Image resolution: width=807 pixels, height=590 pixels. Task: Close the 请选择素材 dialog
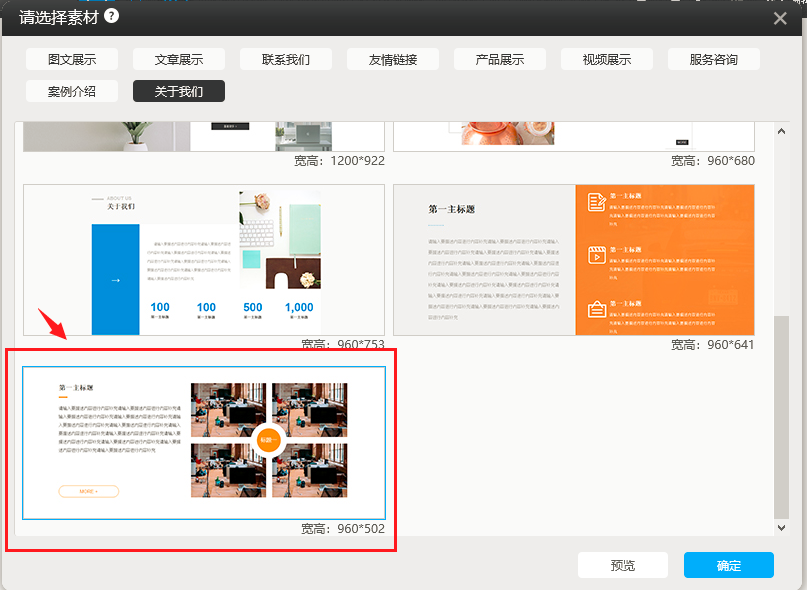pos(780,18)
